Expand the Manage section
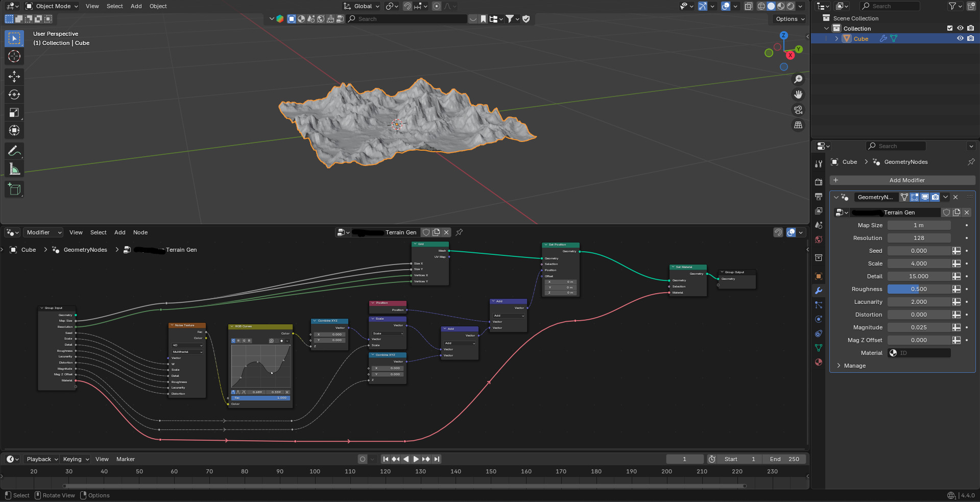The height and width of the screenshot is (502, 980). 854,366
